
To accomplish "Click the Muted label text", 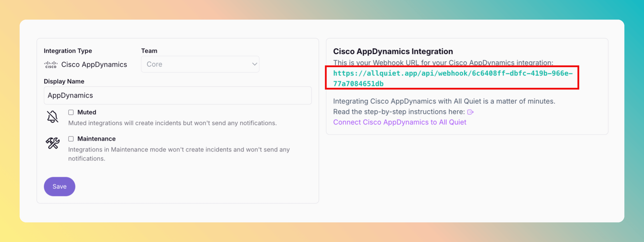I will pos(87,112).
